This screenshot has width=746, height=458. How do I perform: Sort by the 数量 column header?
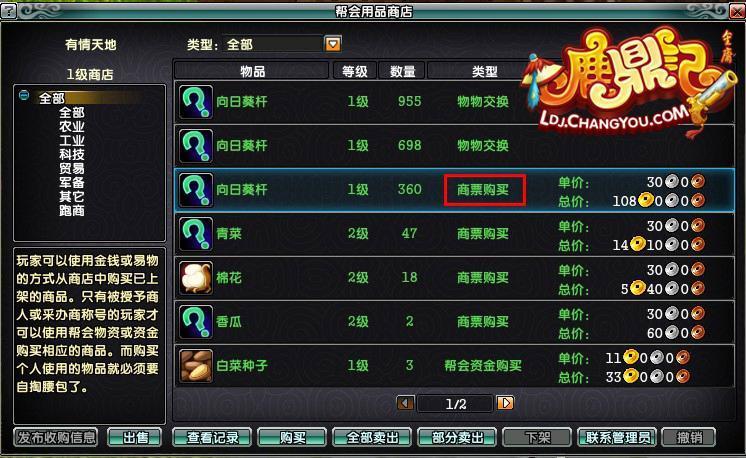(402, 71)
